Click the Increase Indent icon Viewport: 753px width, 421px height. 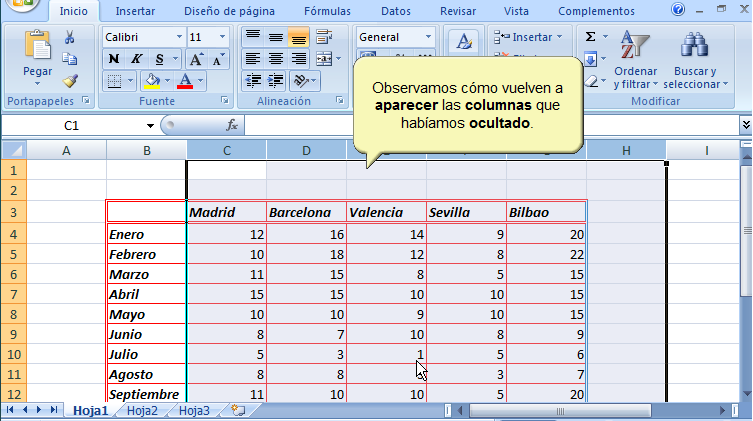[274, 80]
